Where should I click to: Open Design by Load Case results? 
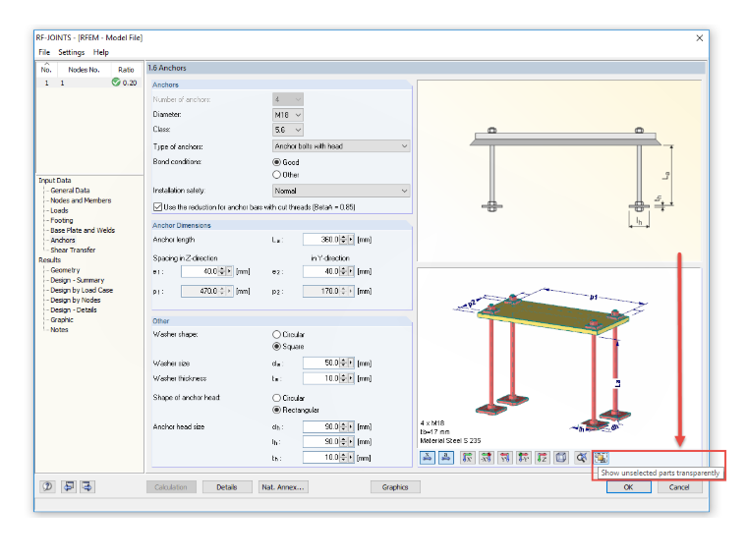[x=82, y=290]
